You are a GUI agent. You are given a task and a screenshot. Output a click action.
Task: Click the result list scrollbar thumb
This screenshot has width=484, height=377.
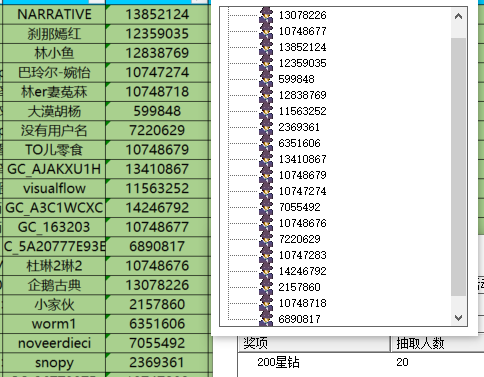[458, 167]
